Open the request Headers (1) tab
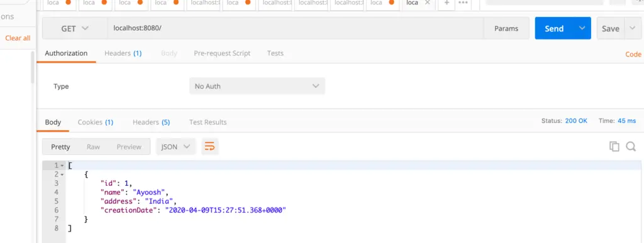The image size is (644, 243). coord(123,53)
